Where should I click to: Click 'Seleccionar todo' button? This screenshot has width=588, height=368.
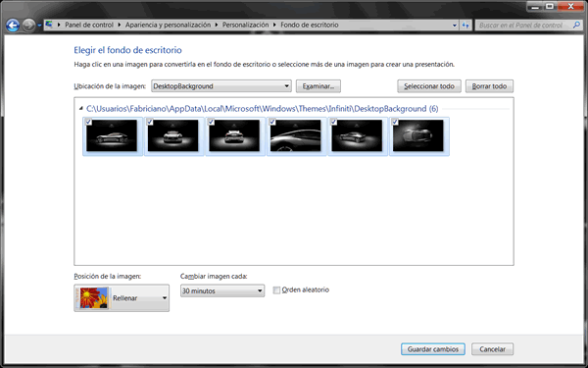click(x=429, y=86)
